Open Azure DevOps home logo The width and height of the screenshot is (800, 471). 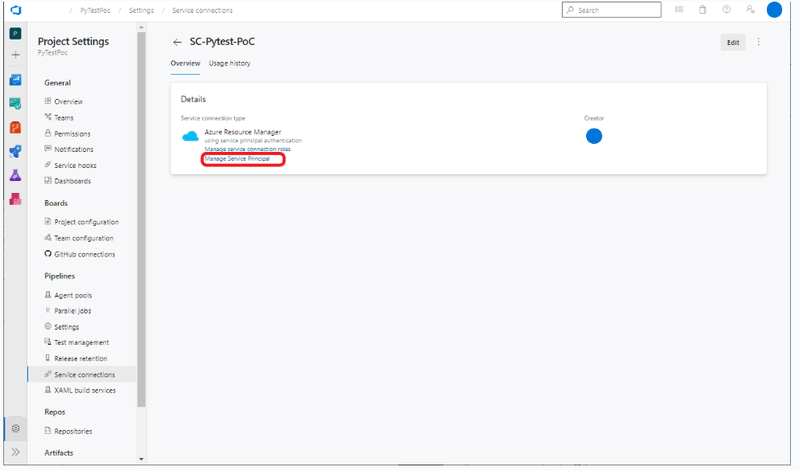16,10
